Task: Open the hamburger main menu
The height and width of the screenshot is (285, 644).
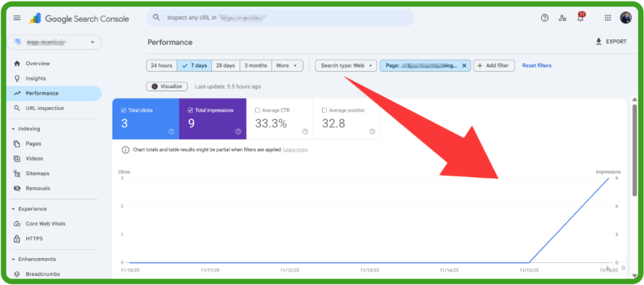Action: pos(17,18)
